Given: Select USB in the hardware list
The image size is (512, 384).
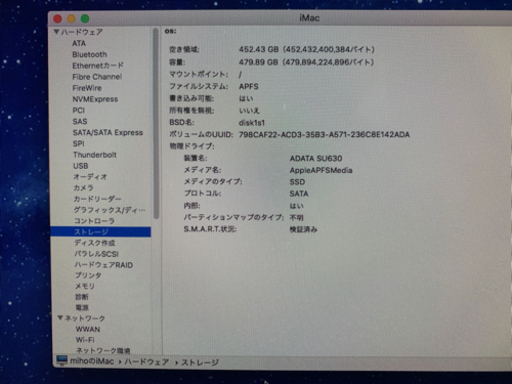Looking at the screenshot, I should [x=81, y=166].
